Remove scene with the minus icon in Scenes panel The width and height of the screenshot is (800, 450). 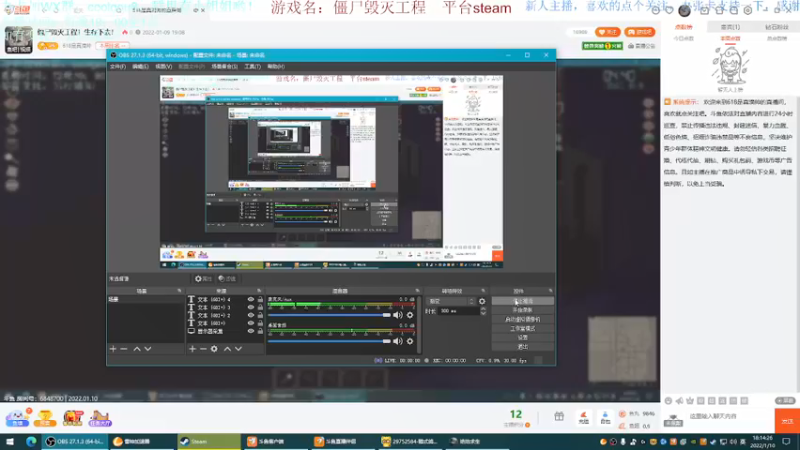click(123, 349)
